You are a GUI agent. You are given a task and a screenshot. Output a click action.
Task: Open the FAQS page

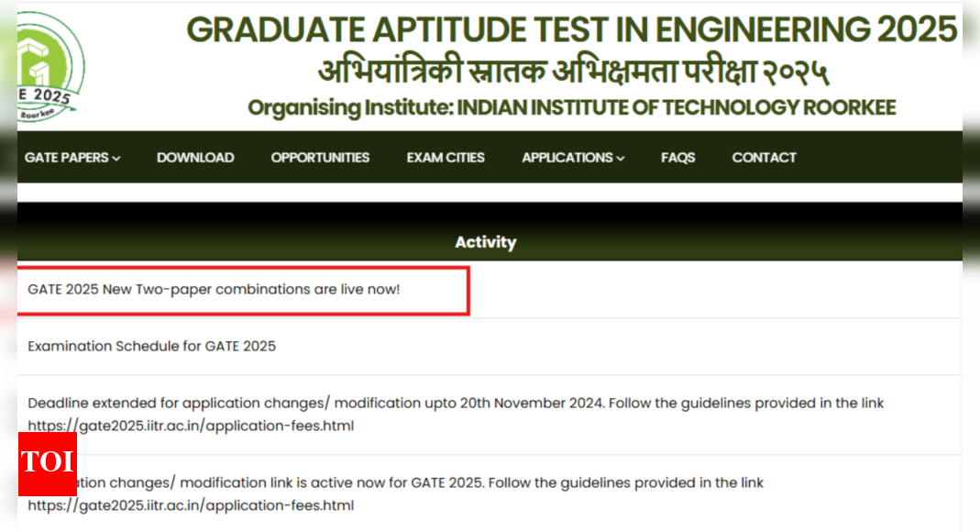point(677,157)
